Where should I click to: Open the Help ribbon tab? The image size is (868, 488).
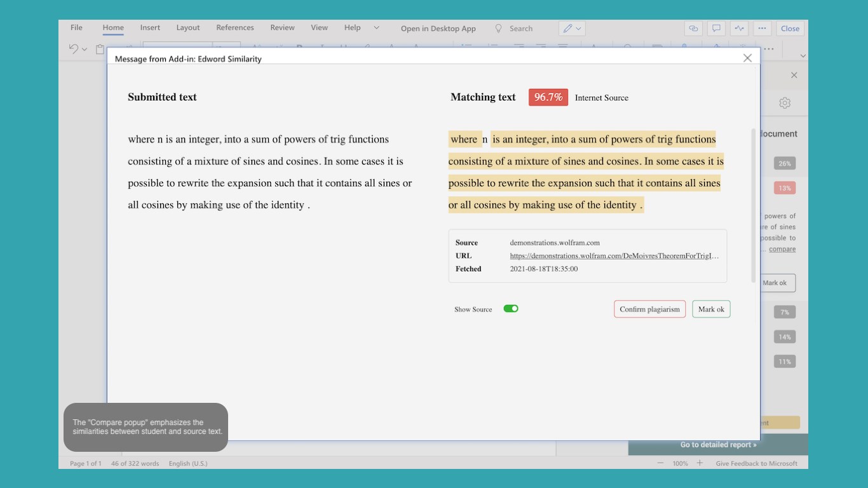click(352, 28)
